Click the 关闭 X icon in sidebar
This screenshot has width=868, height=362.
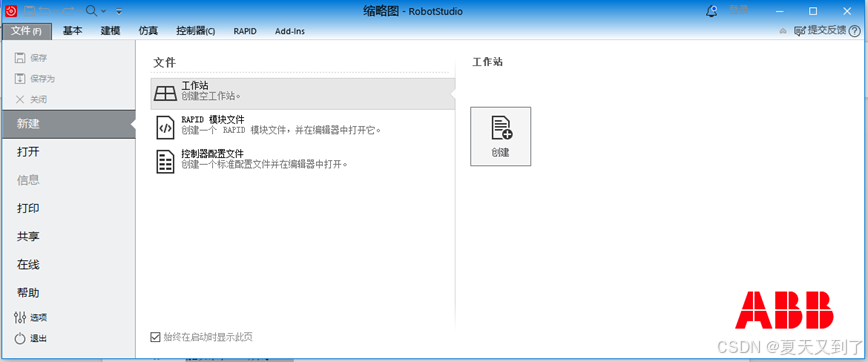pos(20,100)
